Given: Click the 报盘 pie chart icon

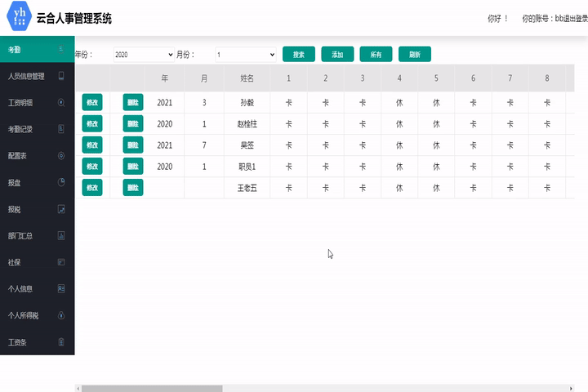Looking at the screenshot, I should point(61,182).
